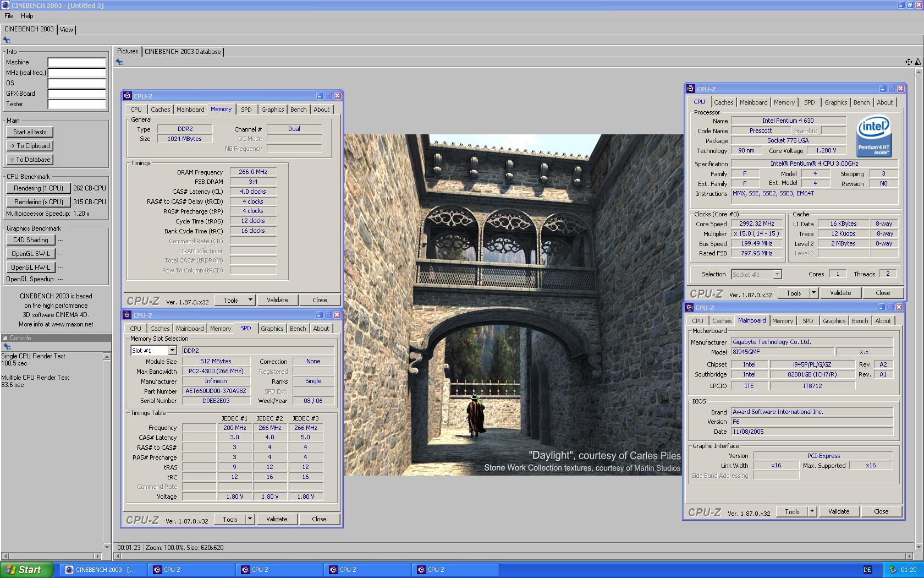Click the Tester input field
924x578 pixels.
click(76, 104)
